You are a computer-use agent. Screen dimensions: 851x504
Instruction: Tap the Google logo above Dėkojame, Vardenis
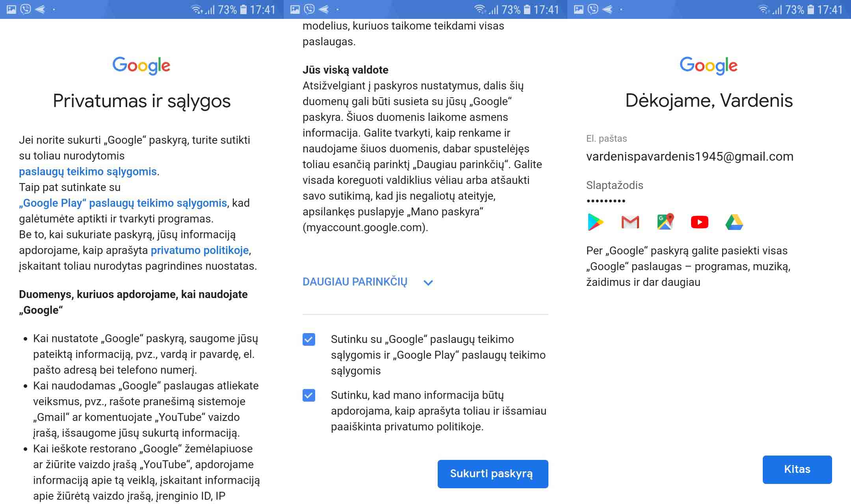(x=708, y=65)
